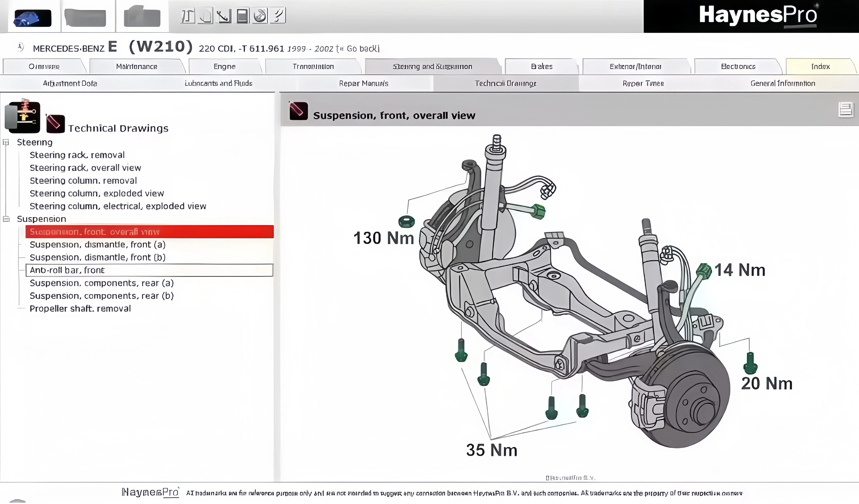
Task: Select Steering column, exploded view item
Action: (97, 193)
